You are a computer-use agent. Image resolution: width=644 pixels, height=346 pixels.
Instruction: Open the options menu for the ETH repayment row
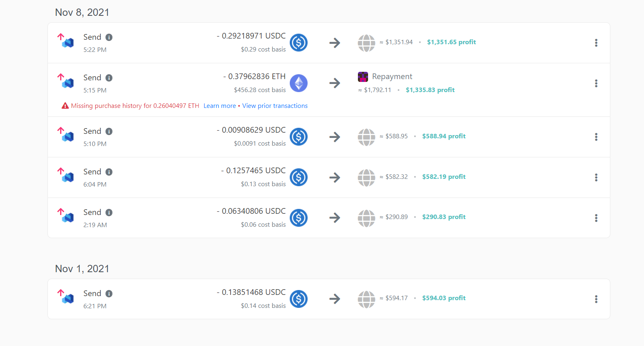coord(596,84)
